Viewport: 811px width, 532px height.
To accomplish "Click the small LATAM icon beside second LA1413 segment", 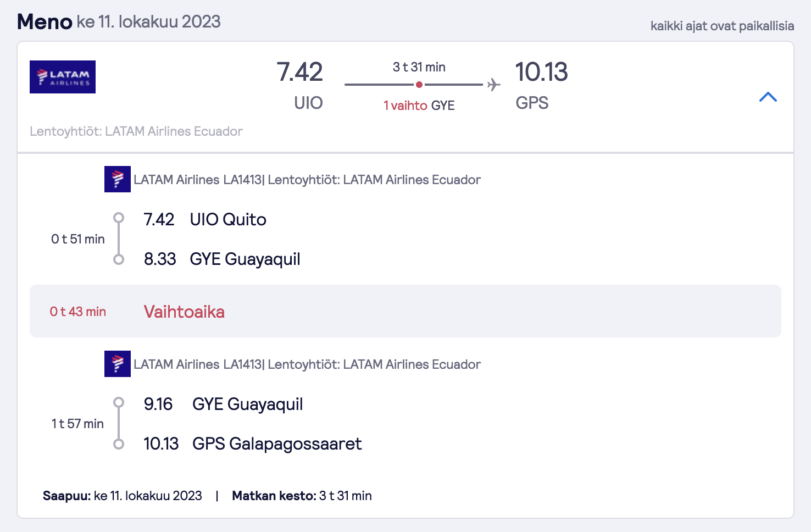I will [118, 364].
